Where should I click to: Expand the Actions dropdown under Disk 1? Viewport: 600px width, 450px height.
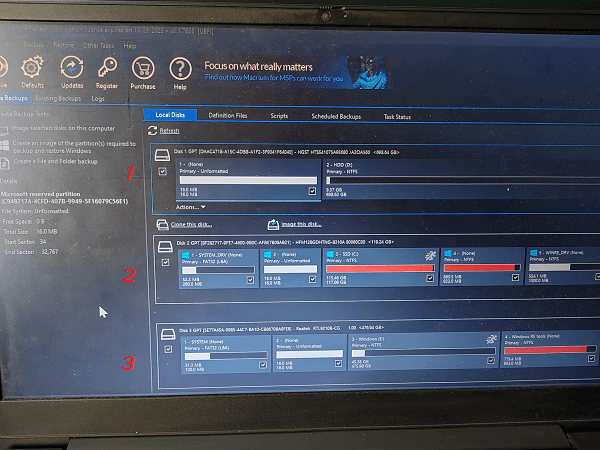click(190, 207)
